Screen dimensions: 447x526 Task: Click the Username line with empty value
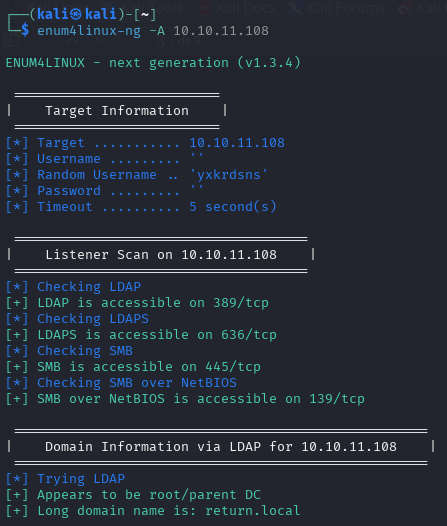pyautogui.click(x=104, y=159)
